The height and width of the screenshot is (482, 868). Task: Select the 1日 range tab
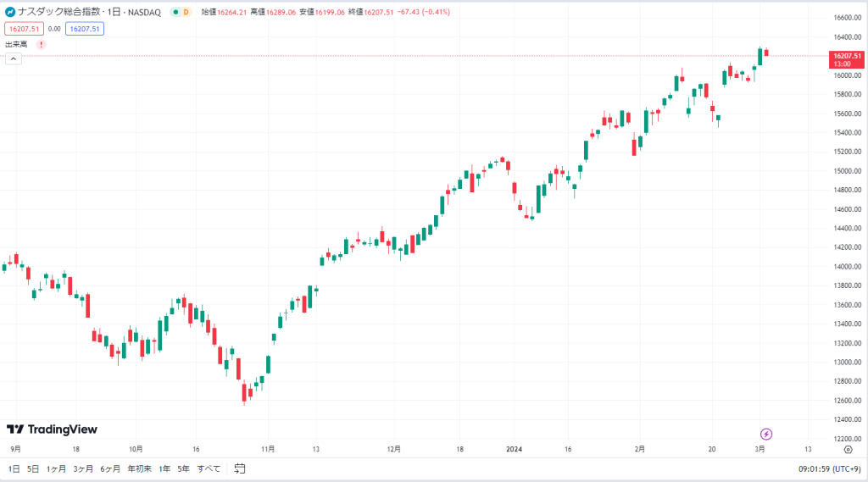14,468
